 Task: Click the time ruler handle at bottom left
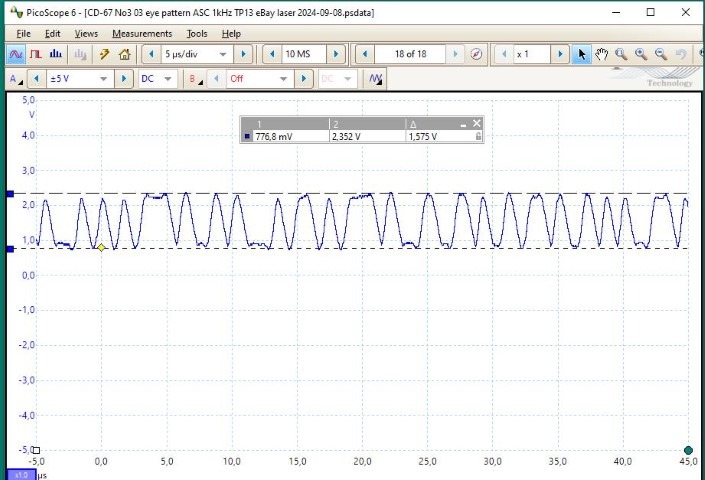[x=36, y=450]
